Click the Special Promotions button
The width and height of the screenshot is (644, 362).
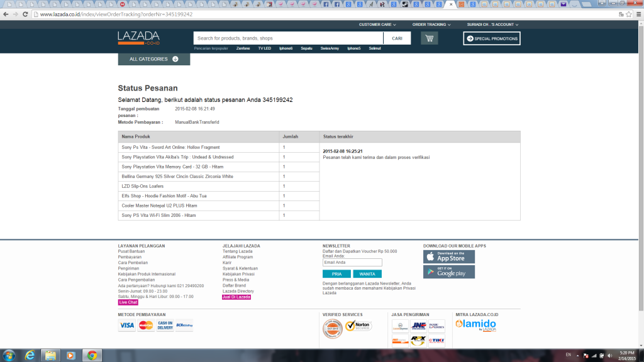point(492,38)
